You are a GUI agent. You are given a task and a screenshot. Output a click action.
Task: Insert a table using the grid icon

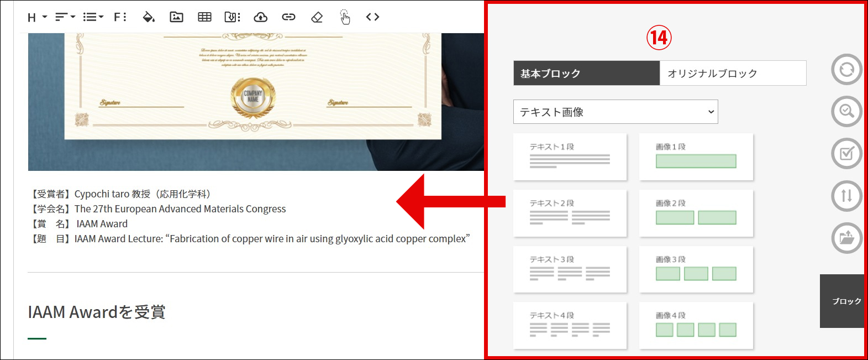(x=204, y=17)
